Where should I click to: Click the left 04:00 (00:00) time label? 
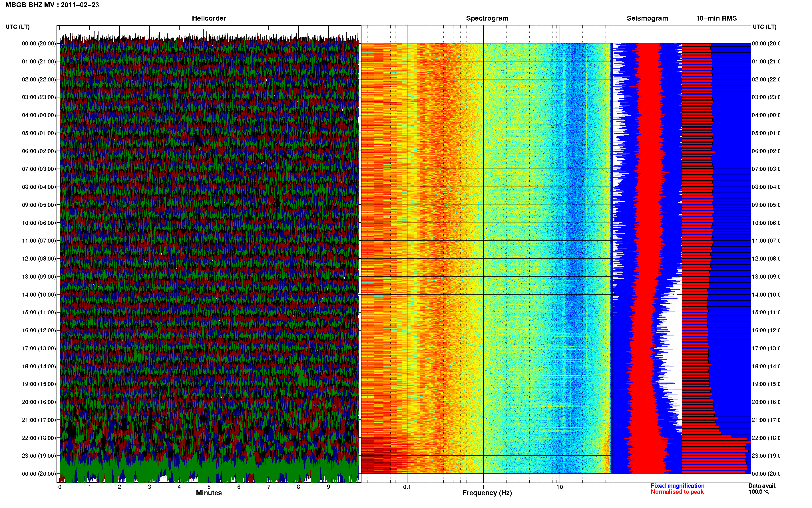click(39, 115)
